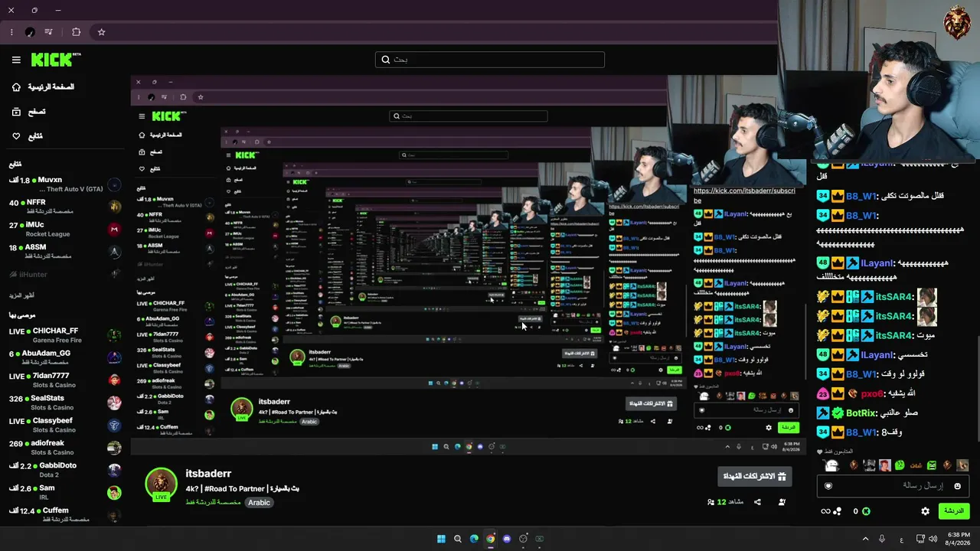Click the username BotRix in chat
The height and width of the screenshot is (551, 980).
coord(861,413)
